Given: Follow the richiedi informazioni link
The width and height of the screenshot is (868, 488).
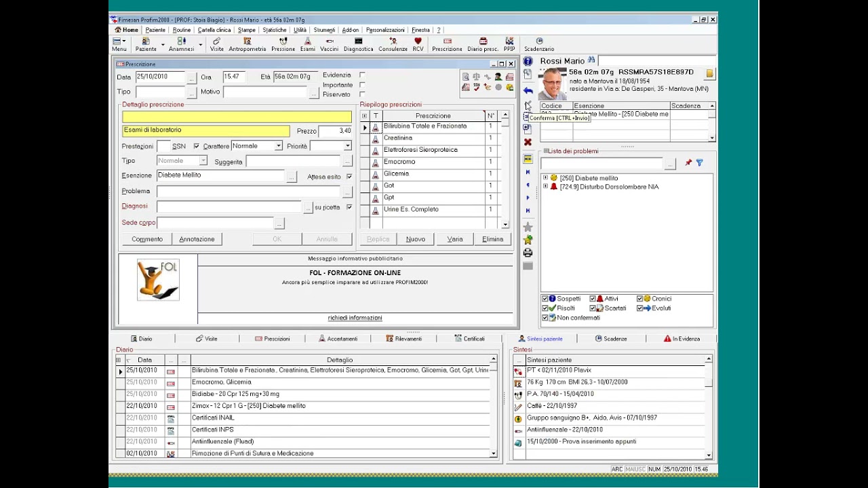Looking at the screenshot, I should point(355,318).
